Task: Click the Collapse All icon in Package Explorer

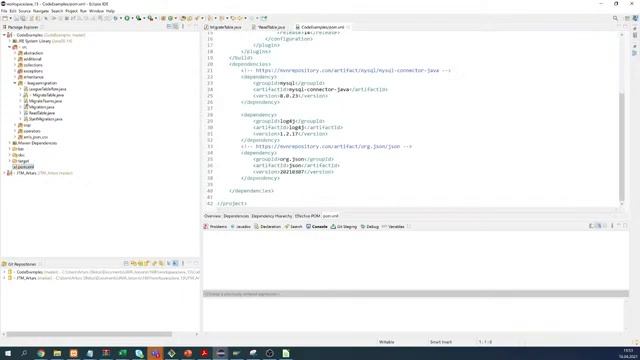Action: point(169,27)
